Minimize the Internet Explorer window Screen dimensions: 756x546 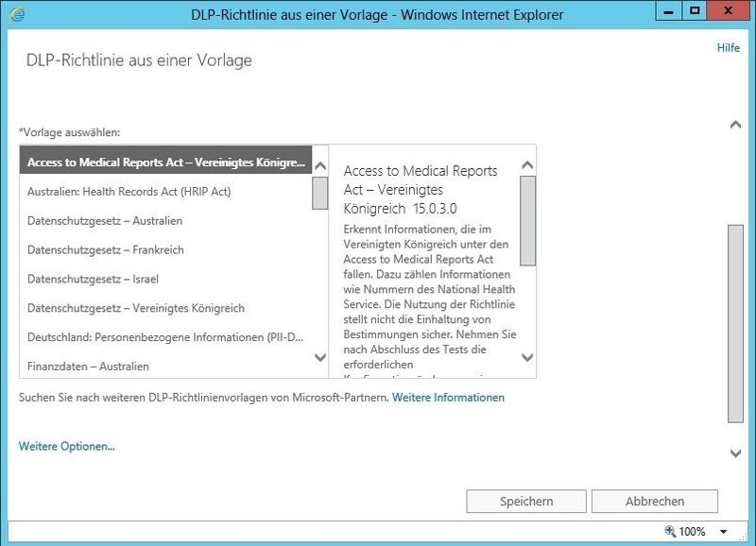(x=668, y=11)
